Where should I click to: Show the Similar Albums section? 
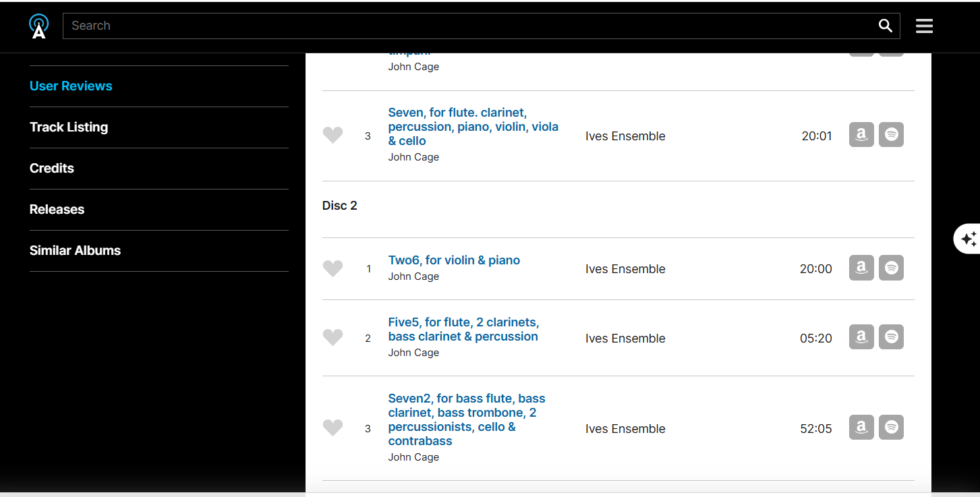coord(75,250)
